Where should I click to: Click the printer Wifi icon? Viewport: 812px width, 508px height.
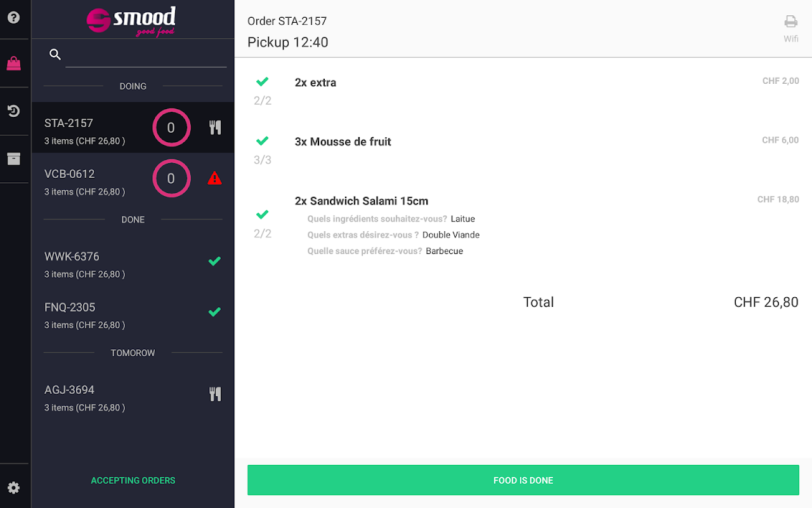click(x=790, y=22)
